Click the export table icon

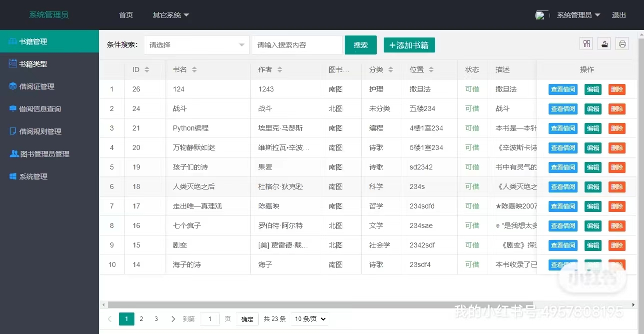tap(604, 44)
